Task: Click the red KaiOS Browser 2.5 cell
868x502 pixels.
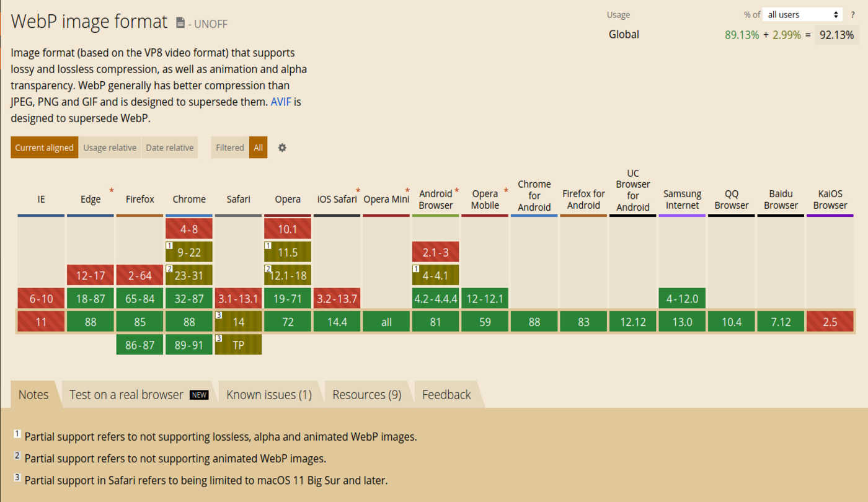Action: [x=830, y=322]
